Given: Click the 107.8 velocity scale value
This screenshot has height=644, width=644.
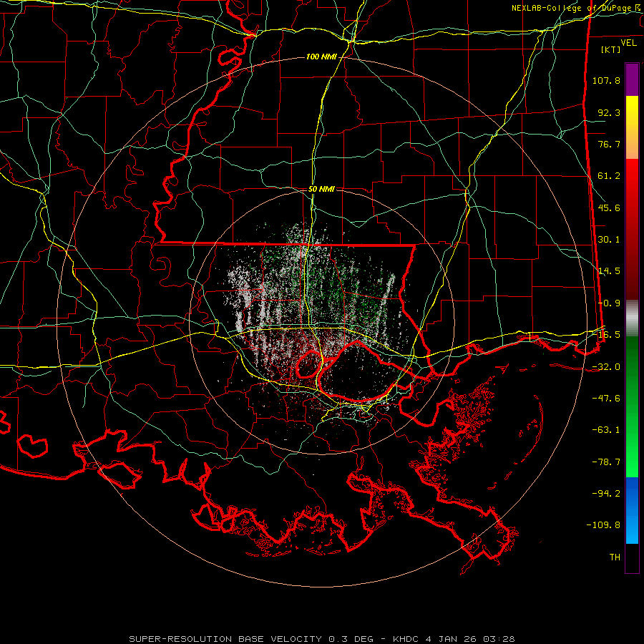Looking at the screenshot, I should [x=606, y=80].
